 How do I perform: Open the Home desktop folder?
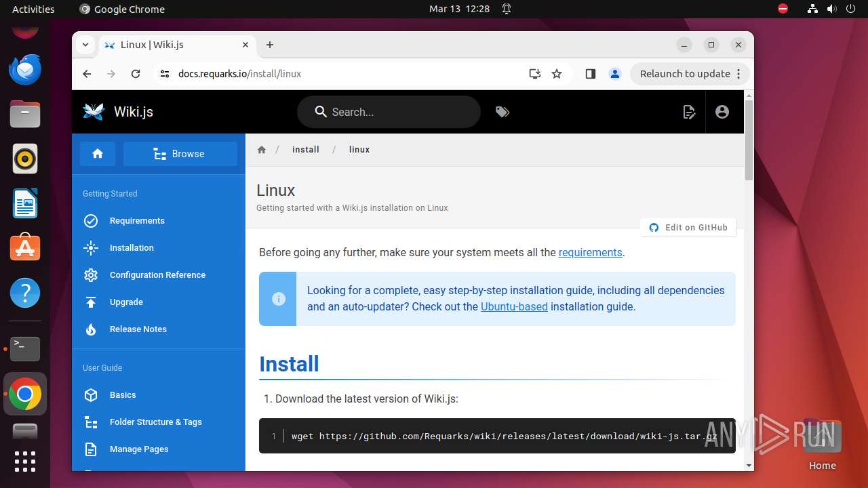pyautogui.click(x=822, y=445)
